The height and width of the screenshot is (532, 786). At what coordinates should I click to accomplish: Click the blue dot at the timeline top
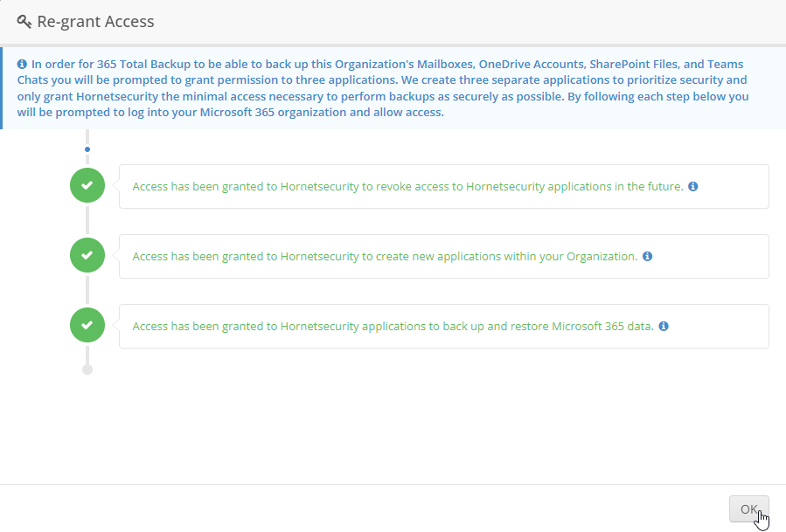87,149
